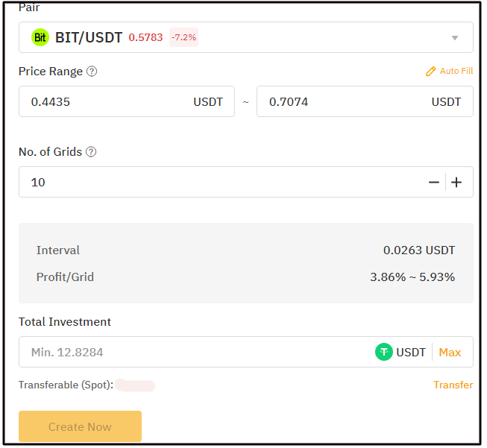Click the green Tether USDT icon
Viewport: 487px width, 448px height.
click(x=384, y=352)
